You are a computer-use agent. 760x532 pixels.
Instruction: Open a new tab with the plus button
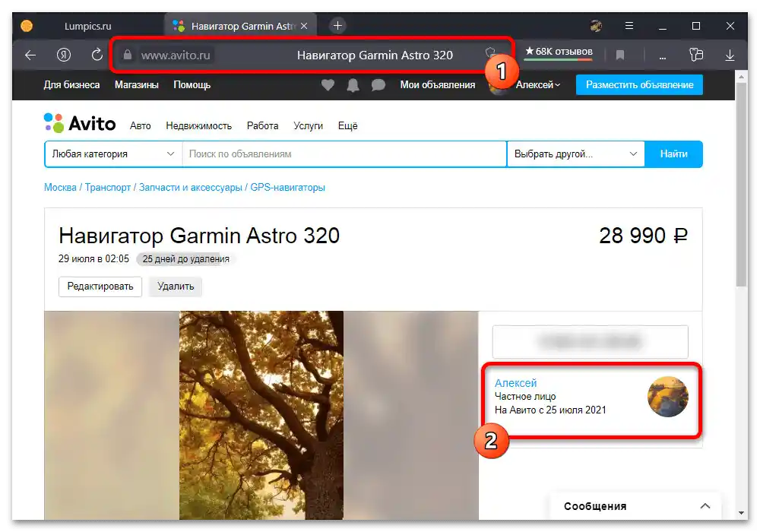coord(338,26)
